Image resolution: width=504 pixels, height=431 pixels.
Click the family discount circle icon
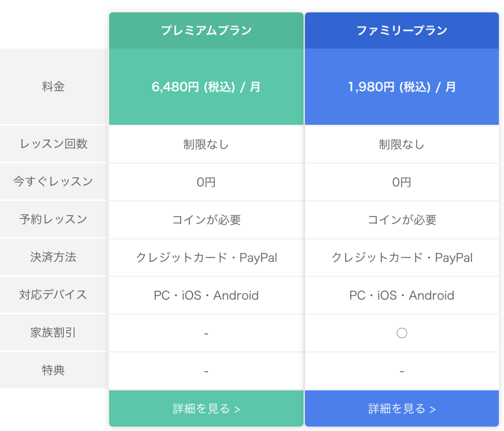[402, 333]
